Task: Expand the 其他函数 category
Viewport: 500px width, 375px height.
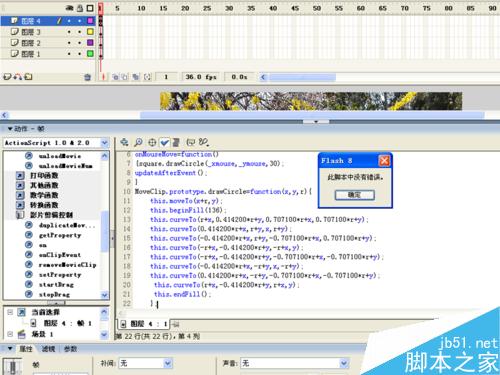Action: click(20, 185)
